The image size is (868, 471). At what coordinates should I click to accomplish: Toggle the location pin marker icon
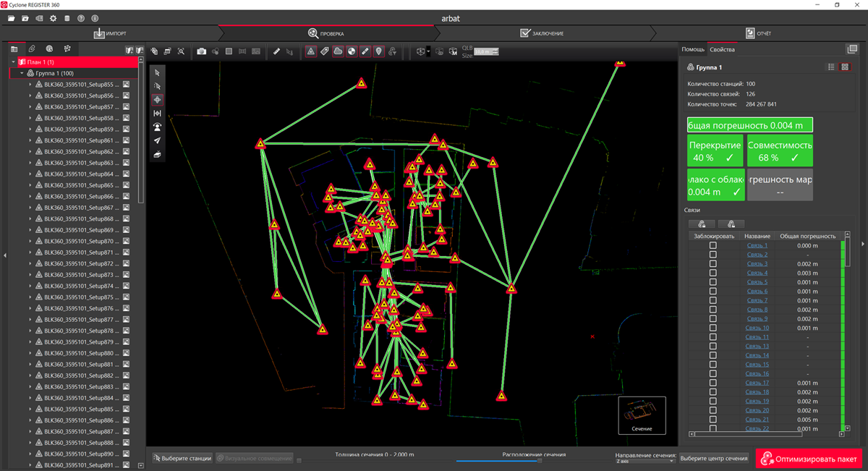pyautogui.click(x=378, y=51)
